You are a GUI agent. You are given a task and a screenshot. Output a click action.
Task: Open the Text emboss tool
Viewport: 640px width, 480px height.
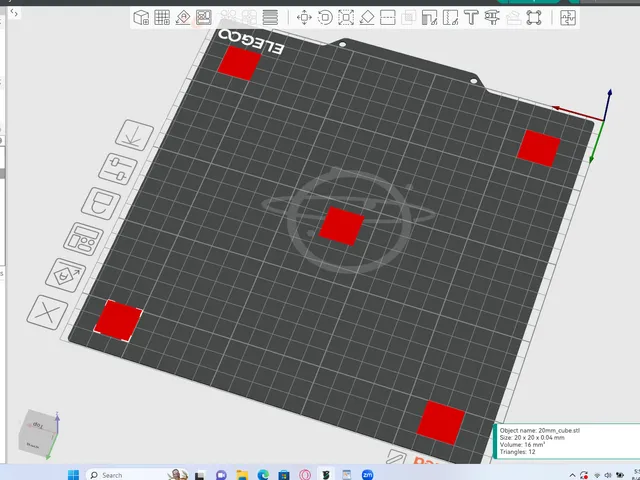pyautogui.click(x=471, y=18)
